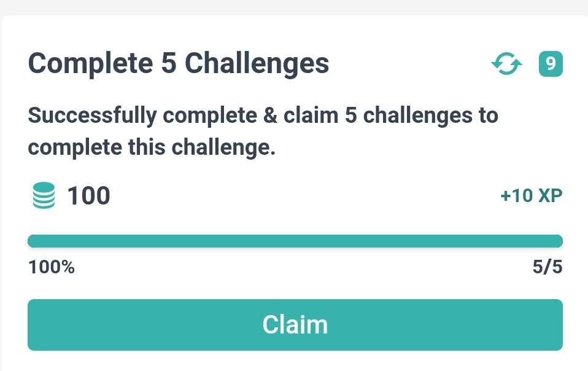The width and height of the screenshot is (588, 371).
Task: Click the XP bonus text in teal
Action: (x=532, y=195)
